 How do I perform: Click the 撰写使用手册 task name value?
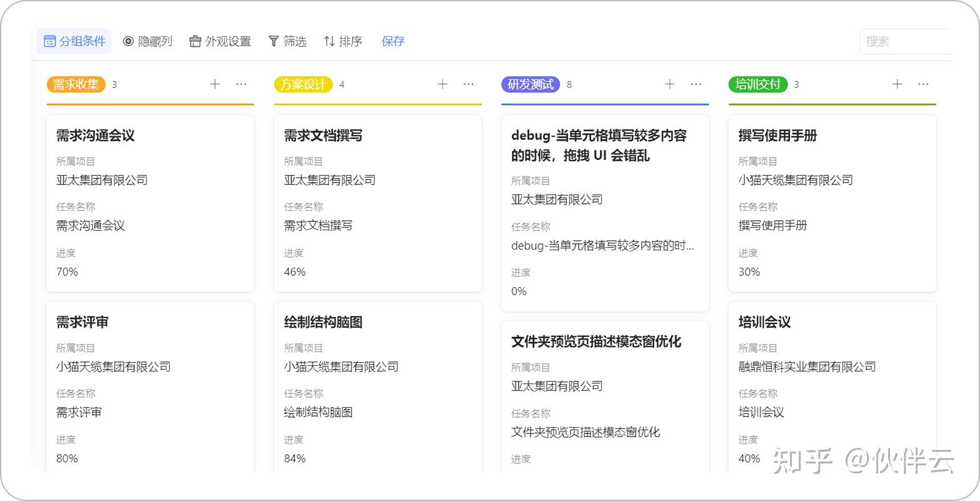click(773, 226)
